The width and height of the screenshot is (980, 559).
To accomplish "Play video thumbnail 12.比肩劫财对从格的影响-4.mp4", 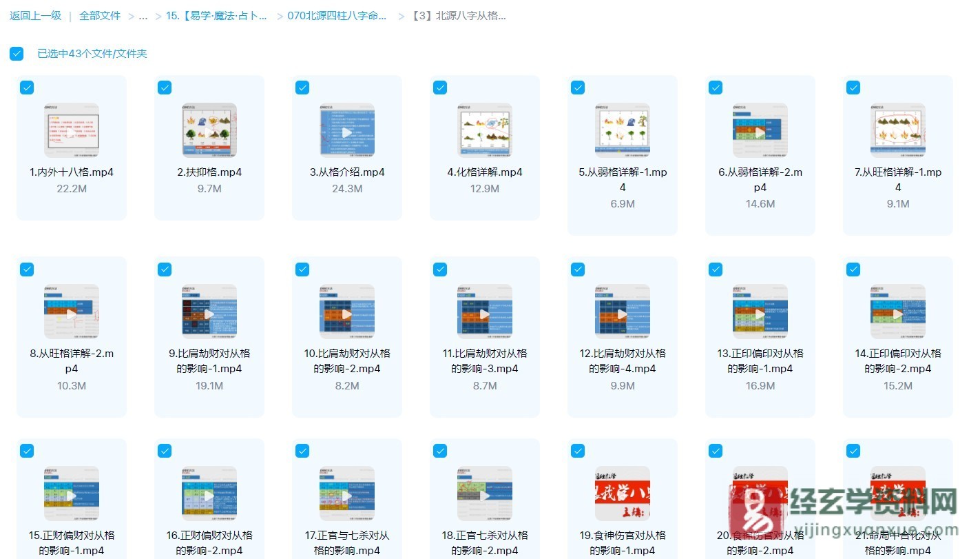I will click(623, 312).
